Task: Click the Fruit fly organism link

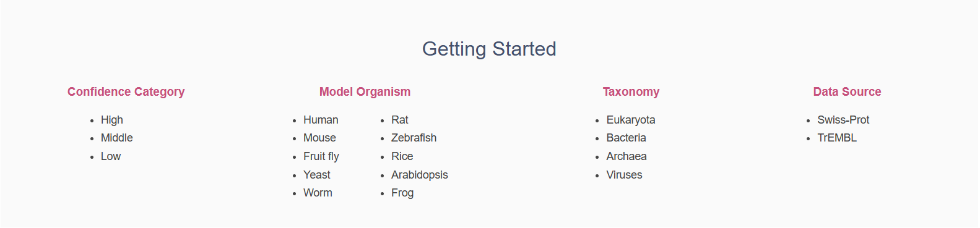Action: tap(321, 156)
